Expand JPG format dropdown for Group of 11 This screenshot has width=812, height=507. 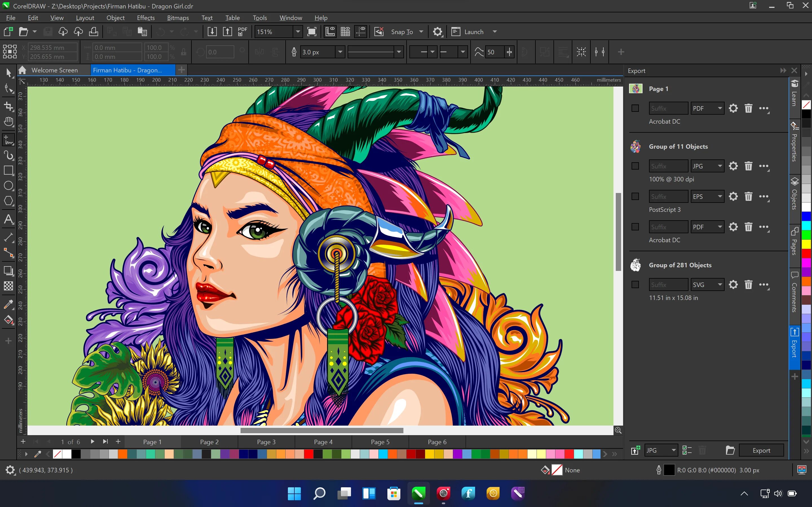pyautogui.click(x=720, y=166)
